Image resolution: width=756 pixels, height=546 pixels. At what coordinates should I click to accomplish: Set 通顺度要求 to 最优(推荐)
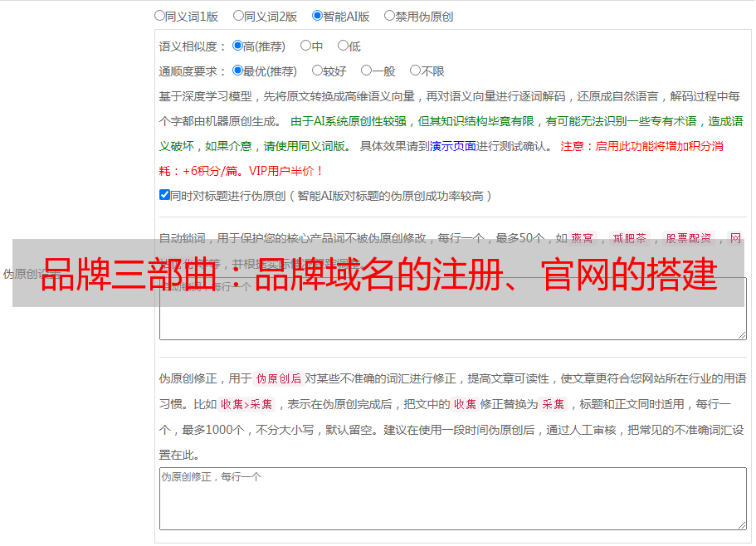point(237,71)
